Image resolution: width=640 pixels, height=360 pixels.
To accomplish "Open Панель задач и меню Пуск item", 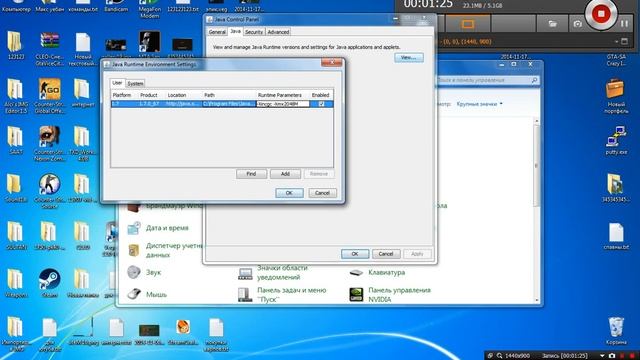I will pyautogui.click(x=291, y=294).
